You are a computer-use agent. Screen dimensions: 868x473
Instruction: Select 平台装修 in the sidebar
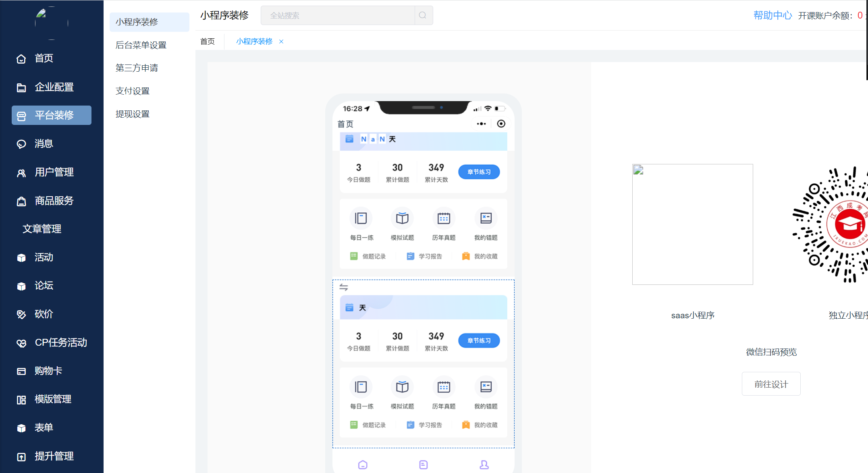52,115
